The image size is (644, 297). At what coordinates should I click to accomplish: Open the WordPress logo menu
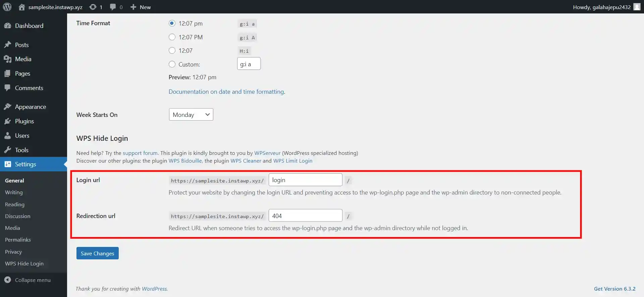pos(7,7)
